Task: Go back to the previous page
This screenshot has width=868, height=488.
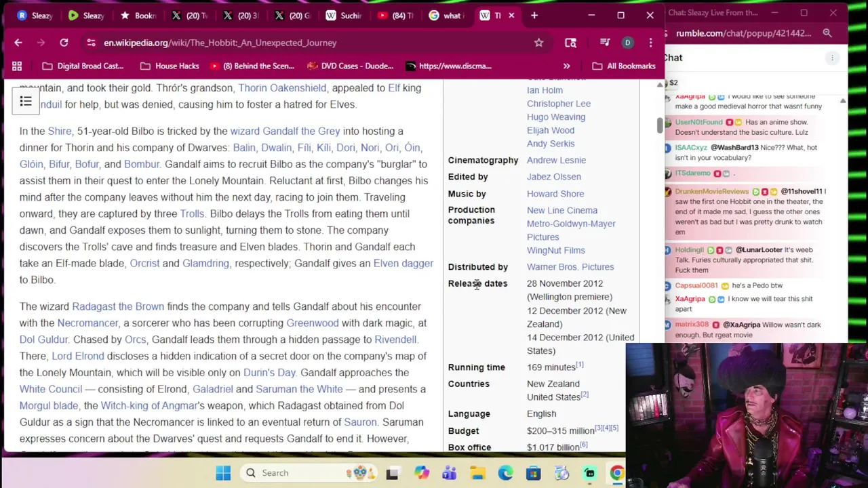Action: point(18,43)
